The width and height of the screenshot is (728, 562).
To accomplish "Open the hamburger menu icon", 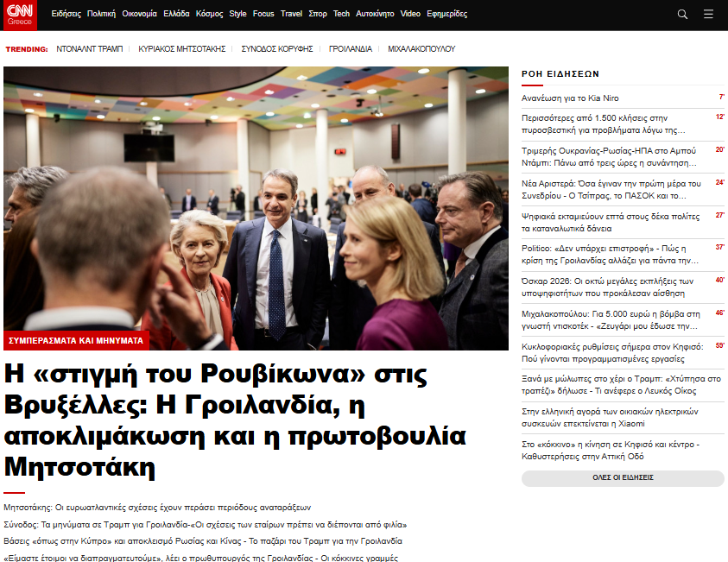I will tap(708, 15).
